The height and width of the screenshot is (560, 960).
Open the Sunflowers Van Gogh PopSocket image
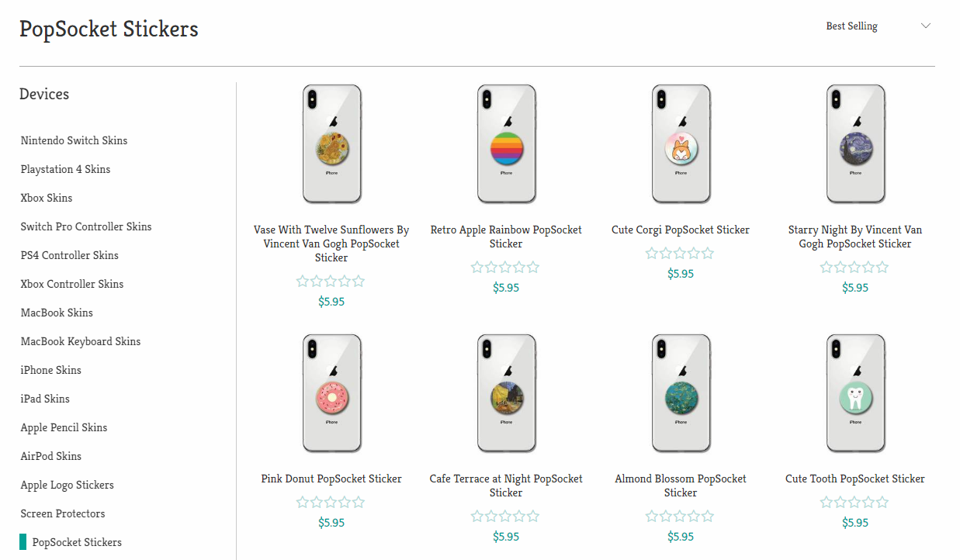point(331,144)
